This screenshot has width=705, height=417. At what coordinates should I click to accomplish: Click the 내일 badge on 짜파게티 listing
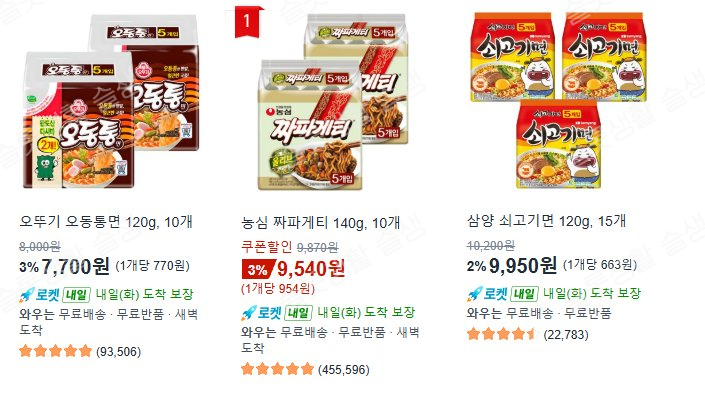click(x=298, y=313)
